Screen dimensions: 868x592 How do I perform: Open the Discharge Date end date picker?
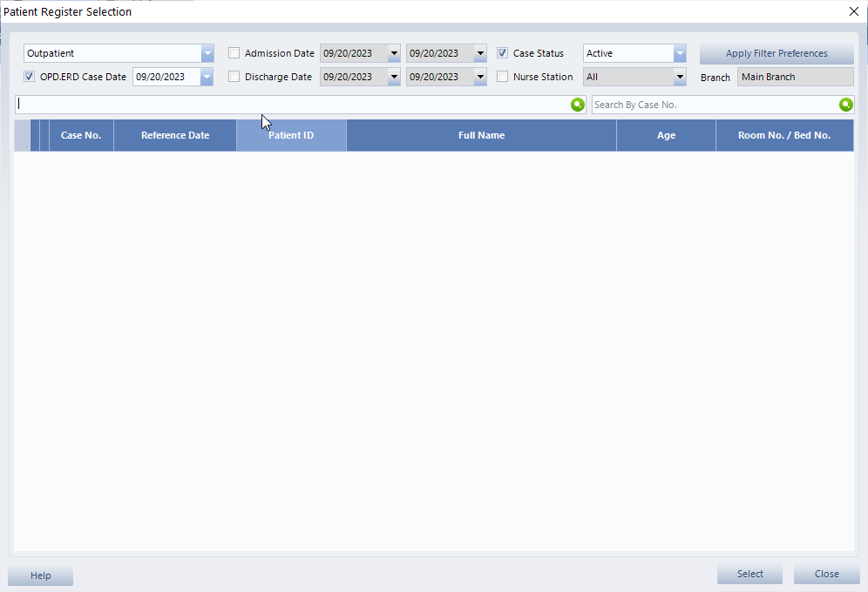click(480, 77)
